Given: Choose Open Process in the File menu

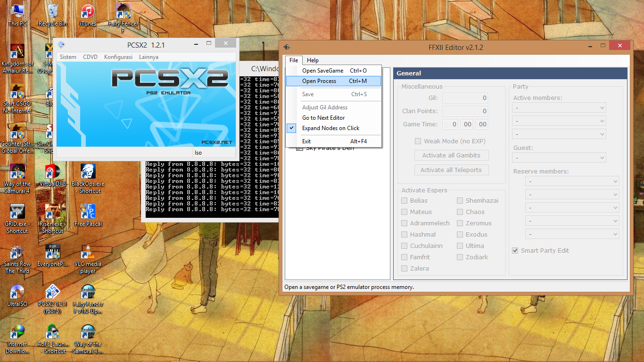Looking at the screenshot, I should tap(333, 81).
